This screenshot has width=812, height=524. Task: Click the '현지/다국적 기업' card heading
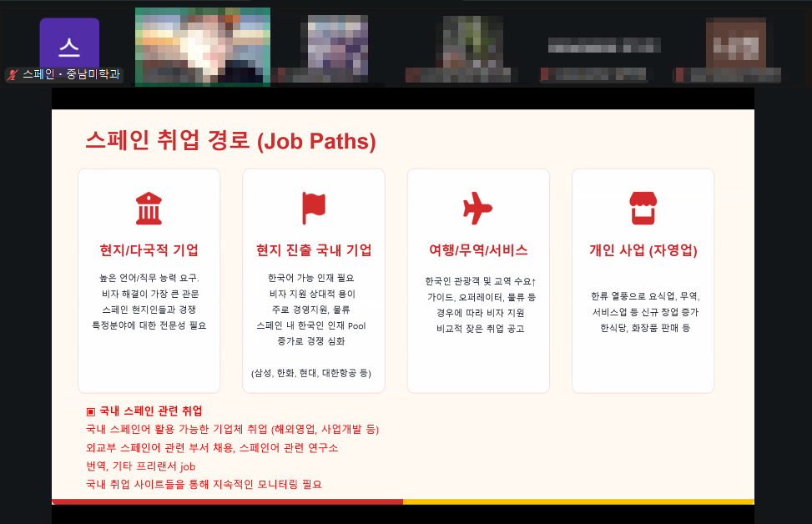[149, 250]
